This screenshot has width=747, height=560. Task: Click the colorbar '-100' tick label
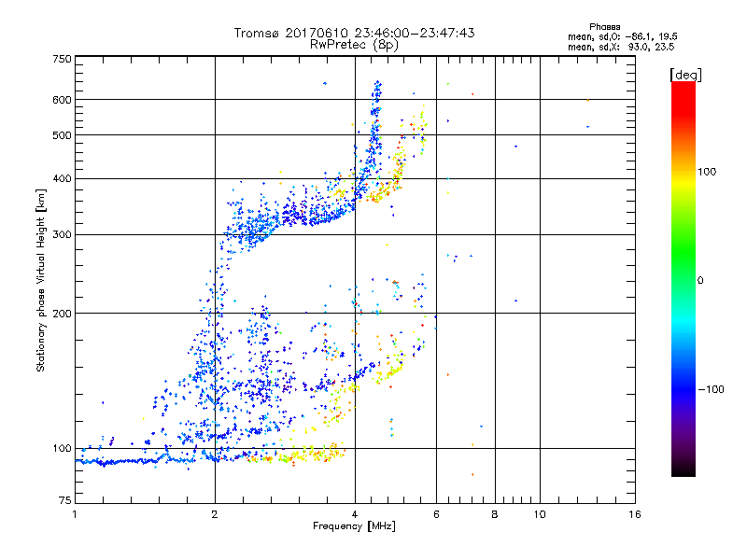pos(711,389)
